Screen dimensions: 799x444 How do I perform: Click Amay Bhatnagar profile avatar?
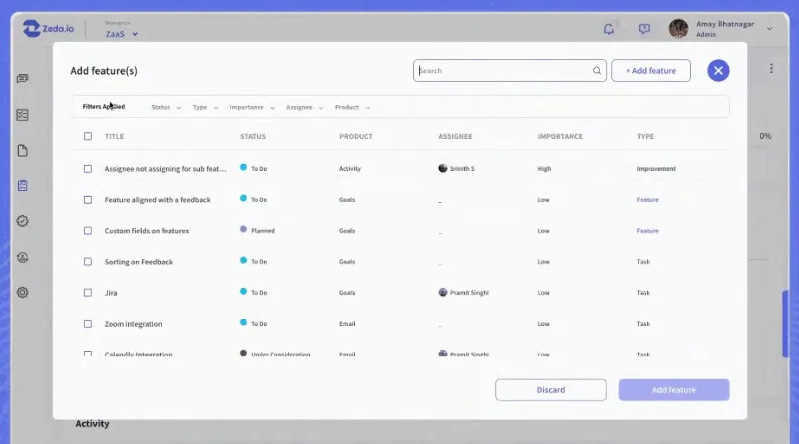[x=678, y=29]
